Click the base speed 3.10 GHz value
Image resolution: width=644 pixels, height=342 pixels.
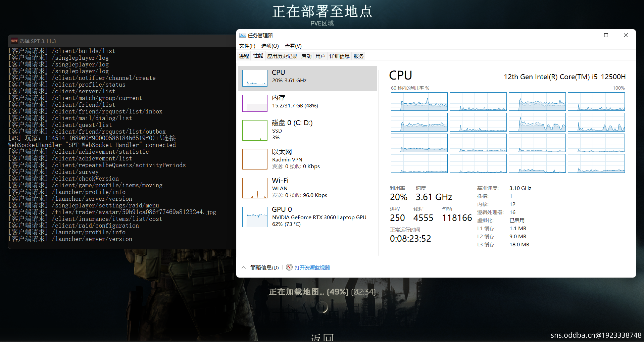click(520, 188)
